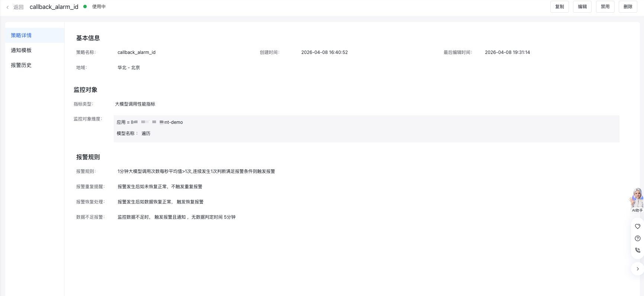Screen dimensions: 644x296
Task: Open the help question mark icon
Action: coord(637,238)
